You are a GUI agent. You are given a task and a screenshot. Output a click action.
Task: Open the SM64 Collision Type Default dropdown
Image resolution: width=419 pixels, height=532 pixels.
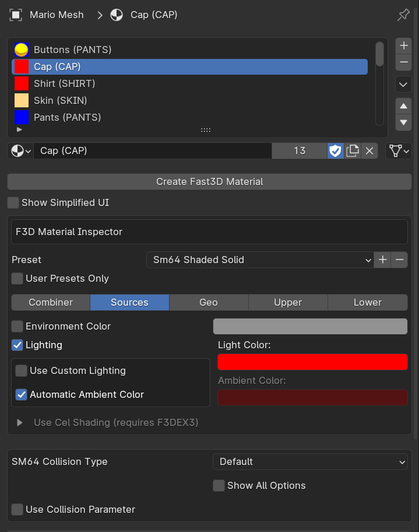tap(310, 462)
